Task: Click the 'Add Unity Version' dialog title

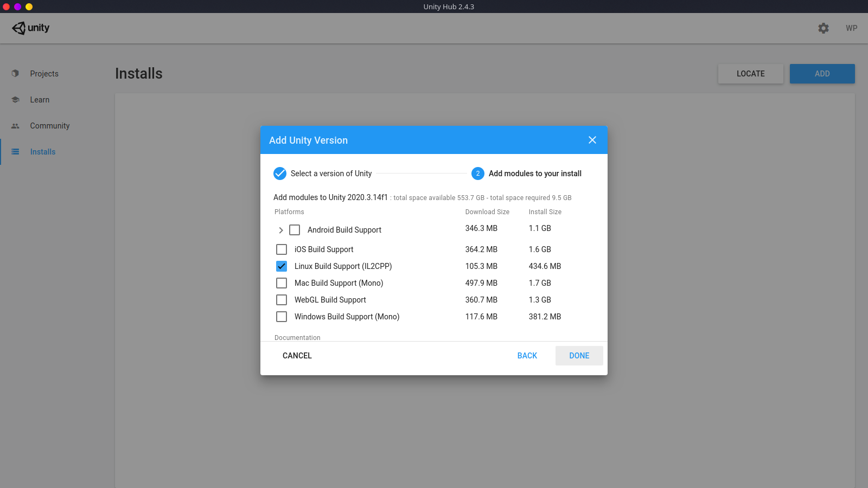Action: point(308,140)
